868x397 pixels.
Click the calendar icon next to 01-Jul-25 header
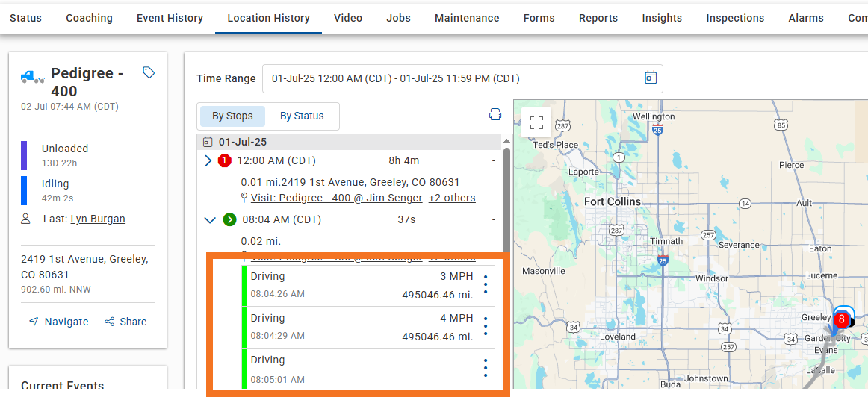pos(208,142)
